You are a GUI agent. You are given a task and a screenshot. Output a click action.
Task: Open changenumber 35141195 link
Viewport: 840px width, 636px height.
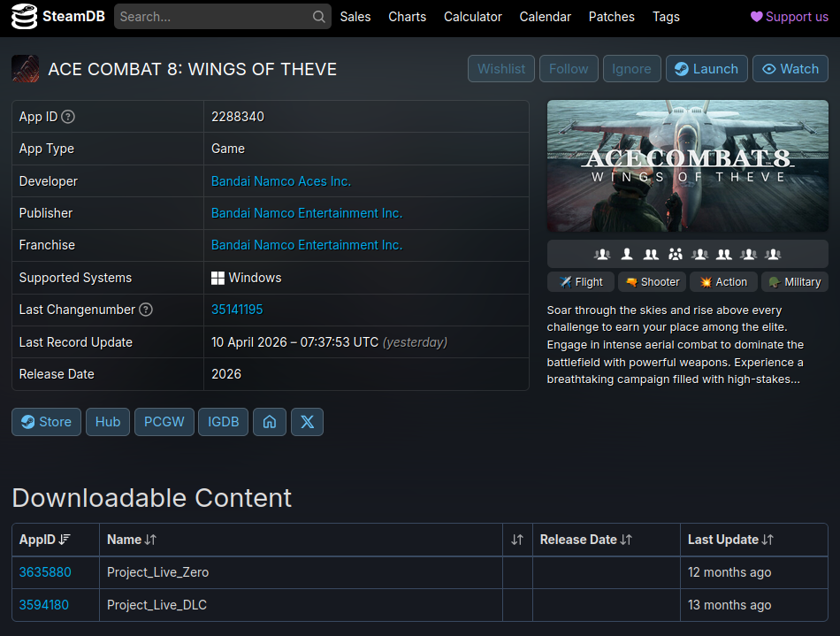pyautogui.click(x=237, y=310)
